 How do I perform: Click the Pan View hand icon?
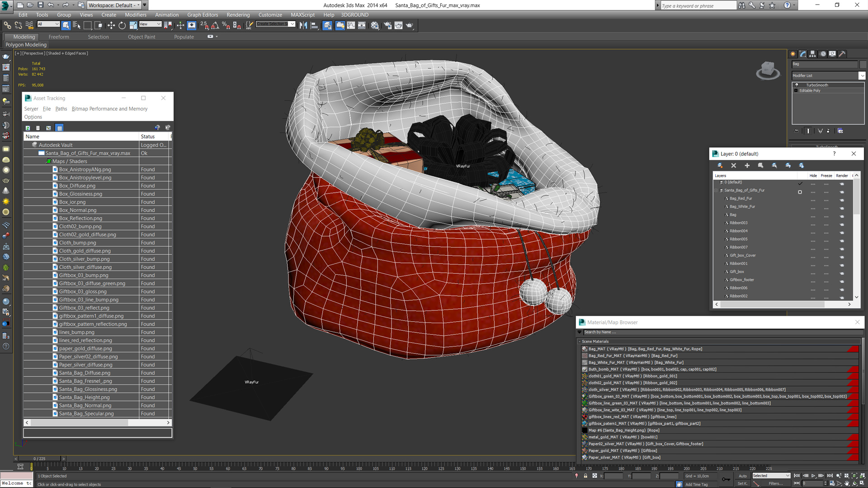(847, 483)
